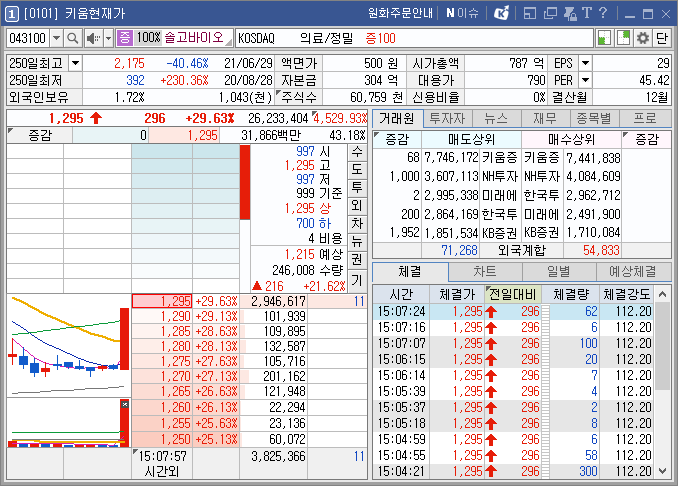The height and width of the screenshot is (486, 678).
Task: Click the stock code field 043100
Action: pos(29,38)
